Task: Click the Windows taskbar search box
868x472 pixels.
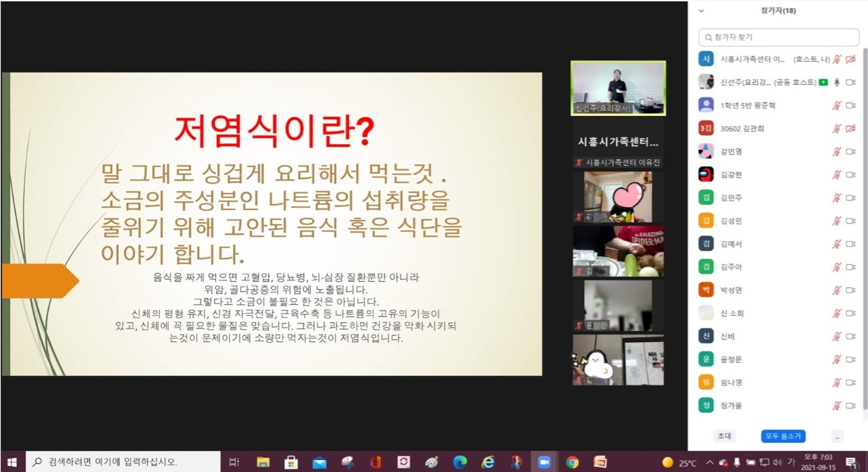Action: 122,462
